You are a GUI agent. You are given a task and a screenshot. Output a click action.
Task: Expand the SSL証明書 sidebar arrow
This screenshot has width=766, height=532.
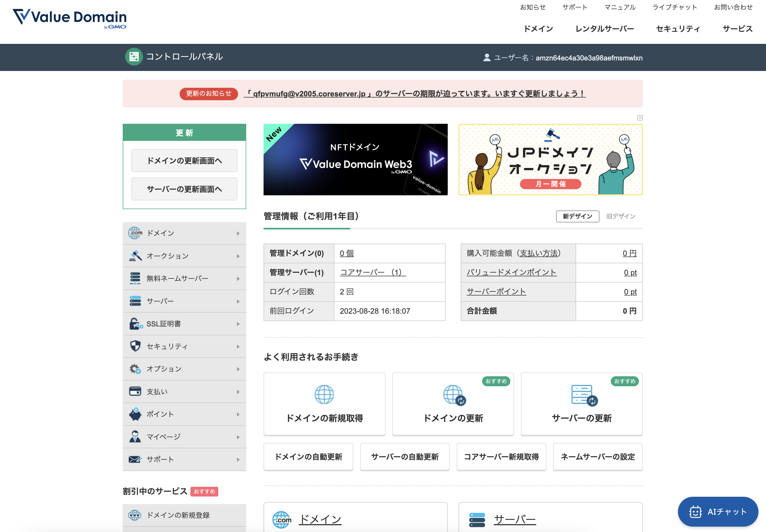pos(238,324)
